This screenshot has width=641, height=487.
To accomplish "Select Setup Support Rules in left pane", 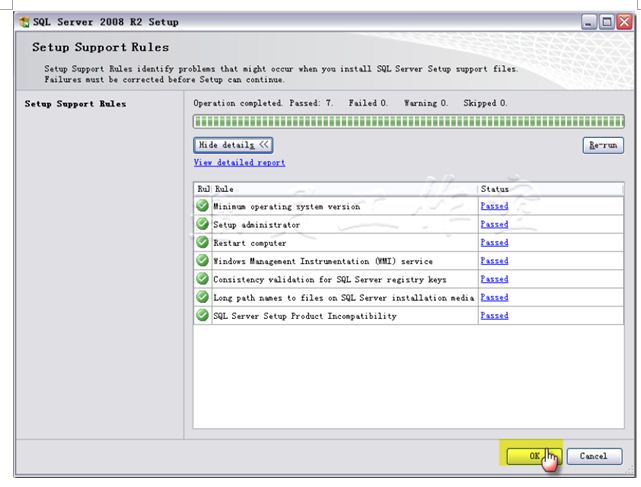I will click(x=75, y=104).
